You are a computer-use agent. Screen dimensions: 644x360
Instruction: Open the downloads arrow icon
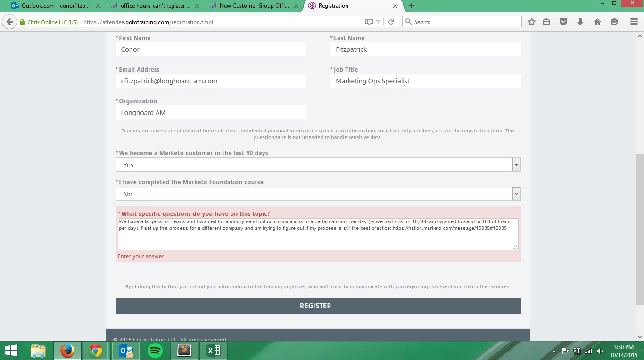pyautogui.click(x=580, y=22)
